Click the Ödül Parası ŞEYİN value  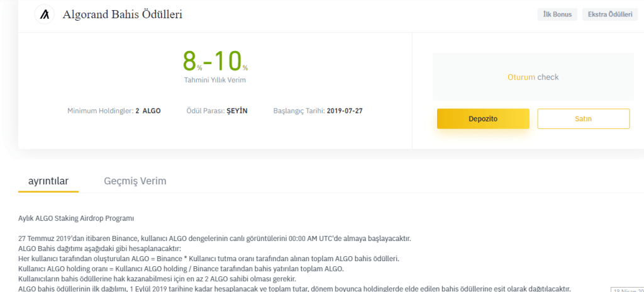point(237,111)
